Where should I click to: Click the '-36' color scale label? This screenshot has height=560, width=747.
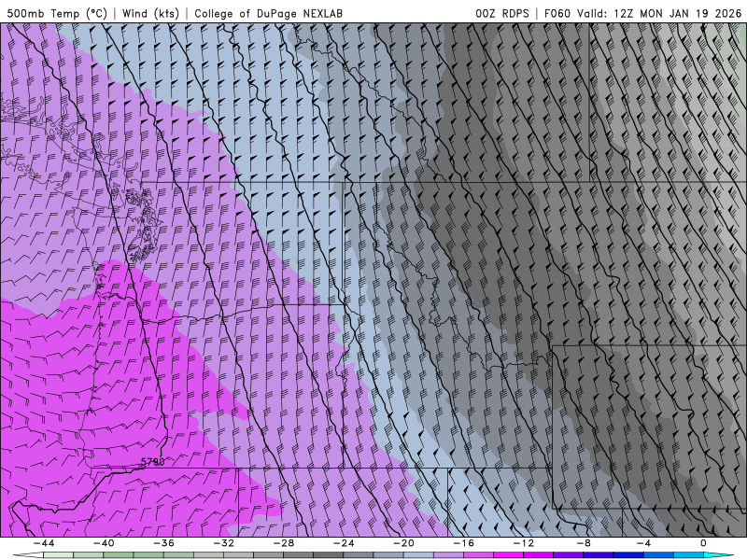(164, 543)
